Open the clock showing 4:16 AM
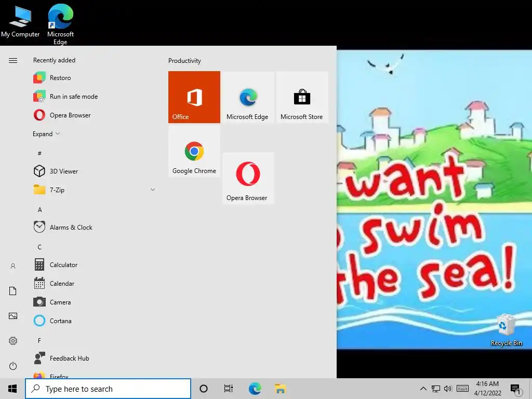 click(x=487, y=389)
